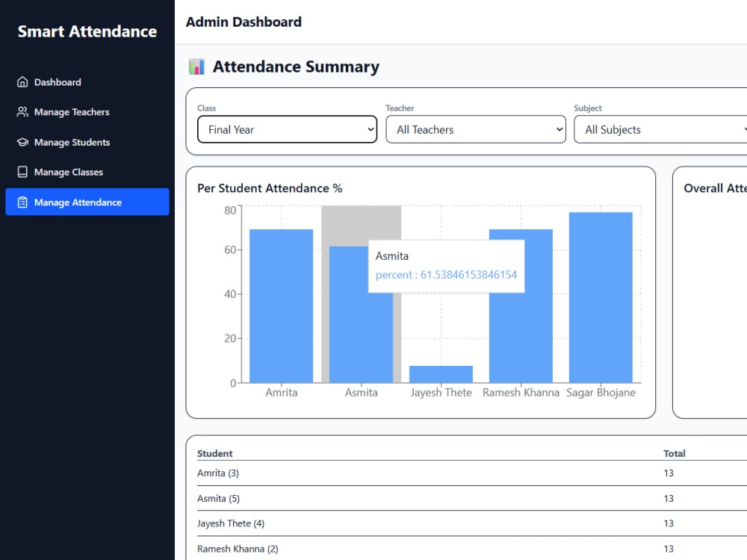
Task: Click the Total value 13 in Amrita's row
Action: coord(669,473)
